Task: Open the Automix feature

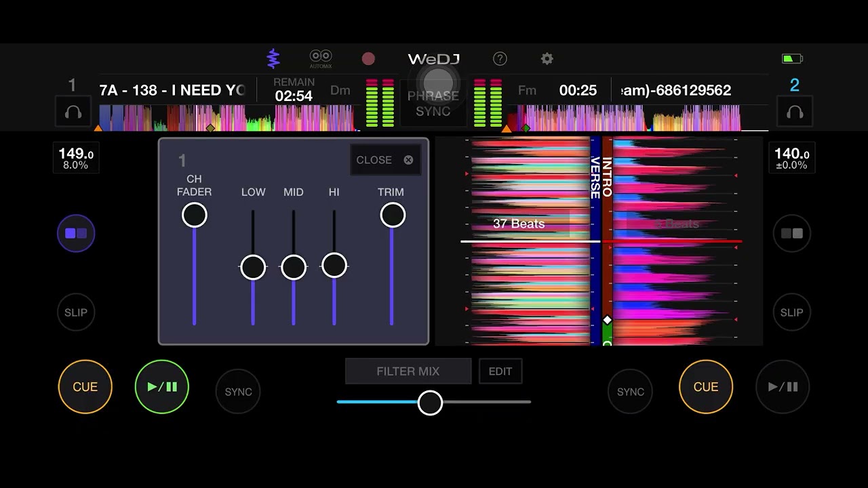Action: [x=321, y=59]
